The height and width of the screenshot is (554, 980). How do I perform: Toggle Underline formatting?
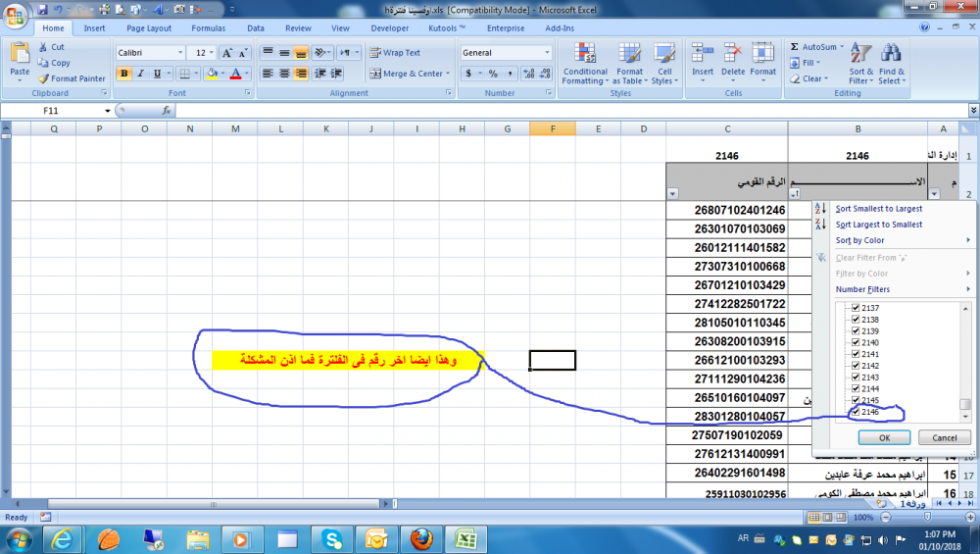(x=157, y=74)
